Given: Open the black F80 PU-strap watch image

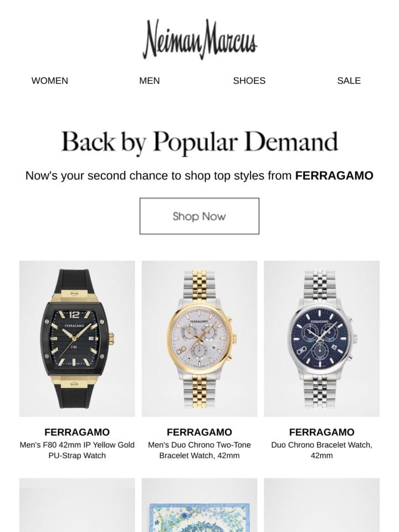Looking at the screenshot, I should [77, 339].
